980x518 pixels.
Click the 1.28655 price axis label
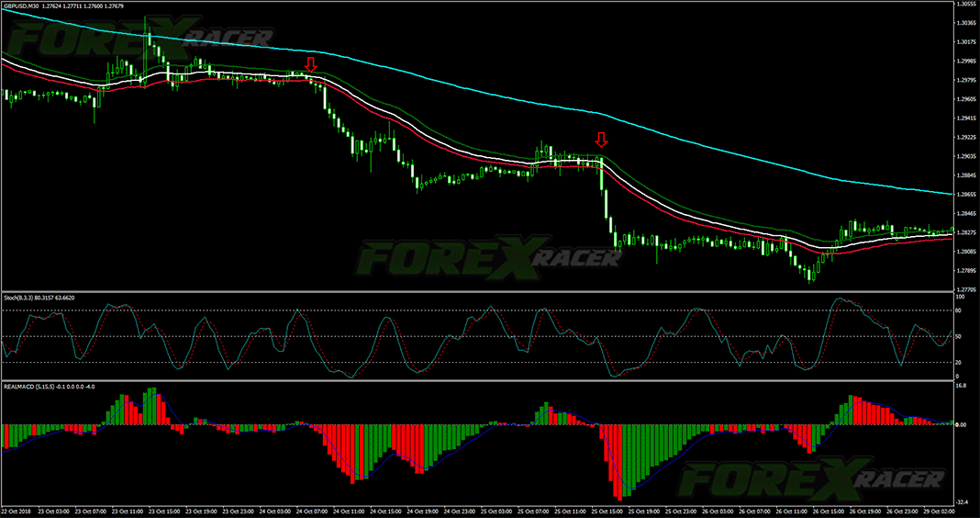click(966, 195)
